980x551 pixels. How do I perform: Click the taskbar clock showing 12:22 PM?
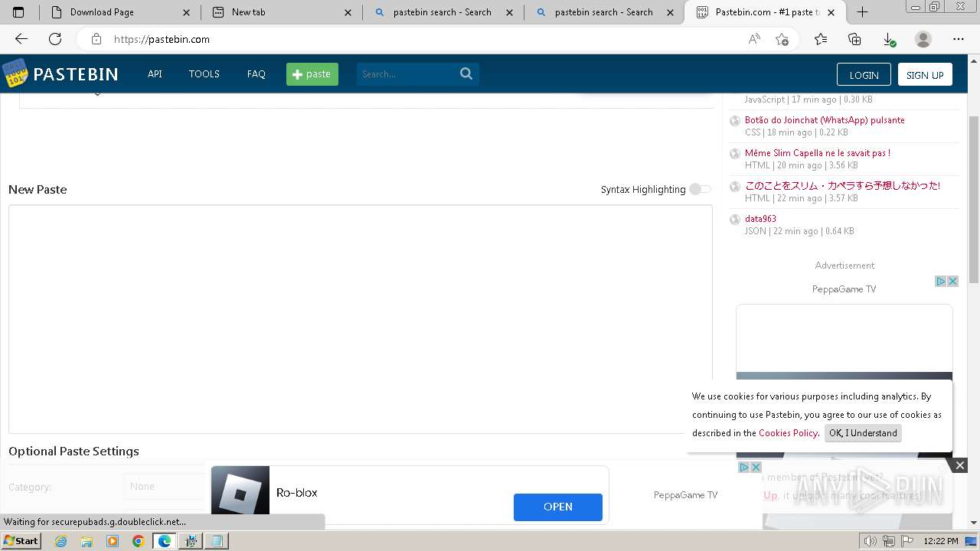pyautogui.click(x=941, y=541)
